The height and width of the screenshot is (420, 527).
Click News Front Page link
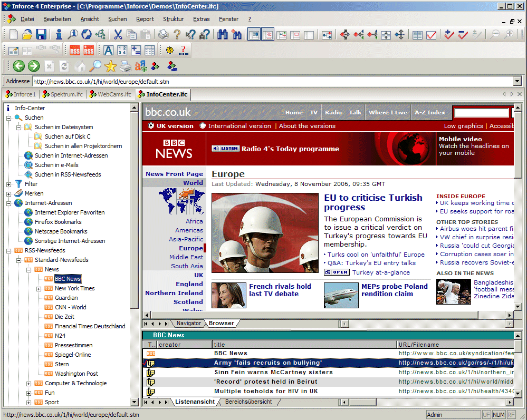(x=174, y=174)
